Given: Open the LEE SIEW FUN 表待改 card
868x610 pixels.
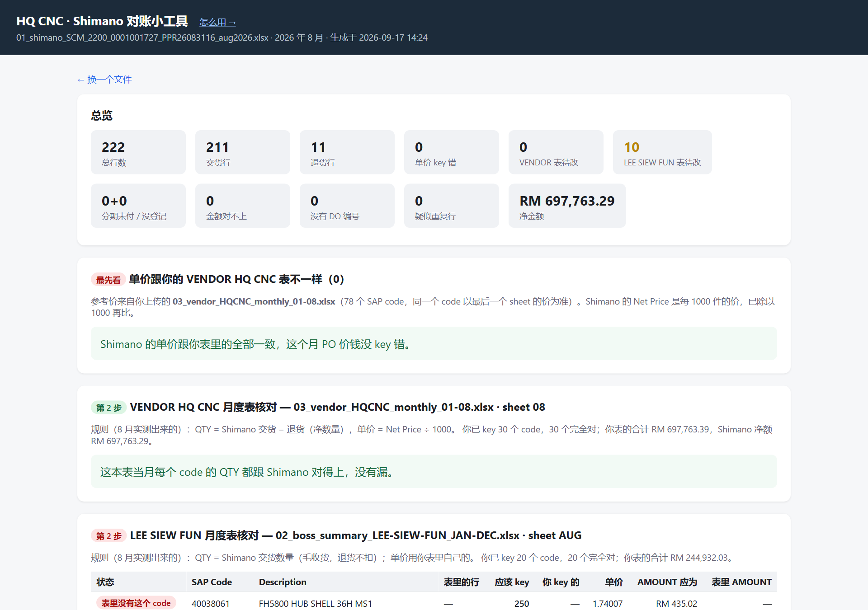Looking at the screenshot, I should click(662, 152).
